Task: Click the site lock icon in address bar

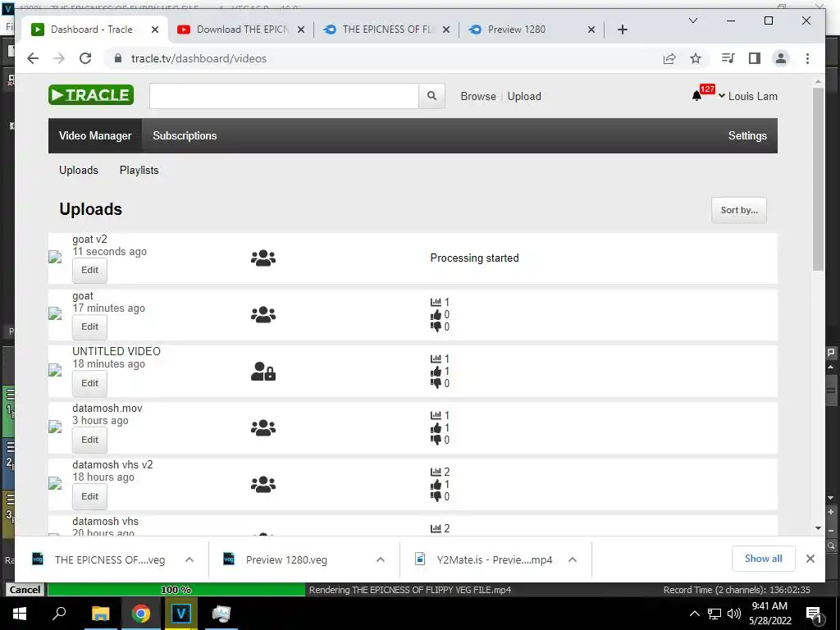Action: pyautogui.click(x=118, y=58)
